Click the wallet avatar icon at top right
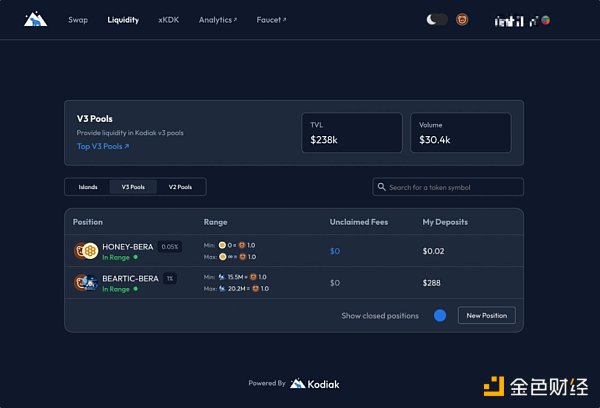 [544, 20]
